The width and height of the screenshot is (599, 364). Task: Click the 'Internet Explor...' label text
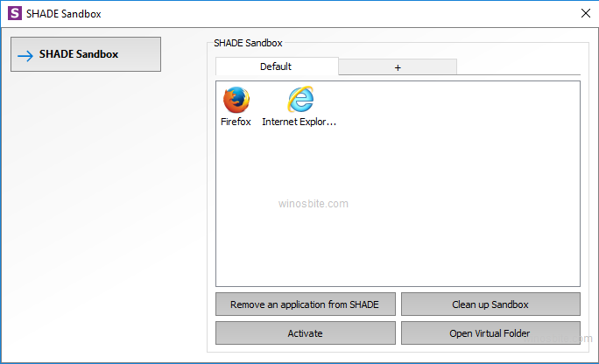coord(299,122)
